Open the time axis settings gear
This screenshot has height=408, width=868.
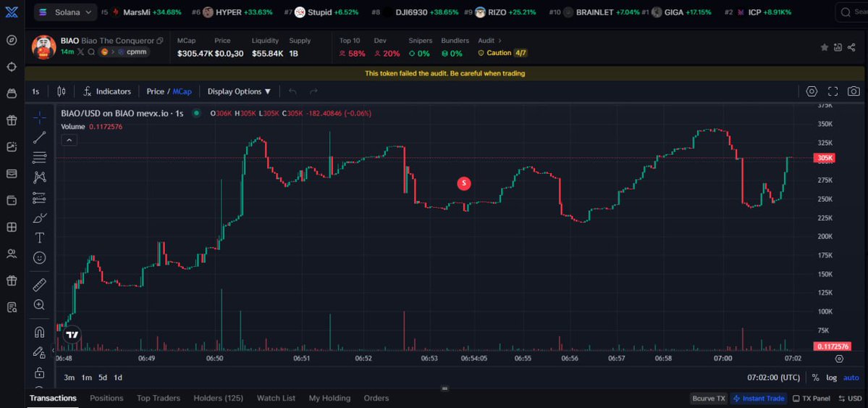(x=839, y=359)
